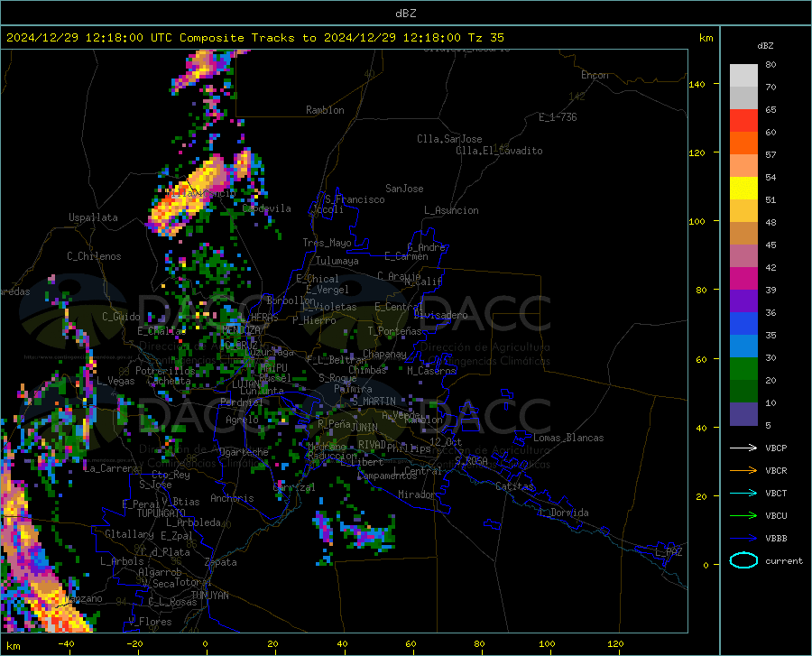812x656 pixels.
Task: Select the blue 36 dBZ color swatch
Action: tap(743, 324)
